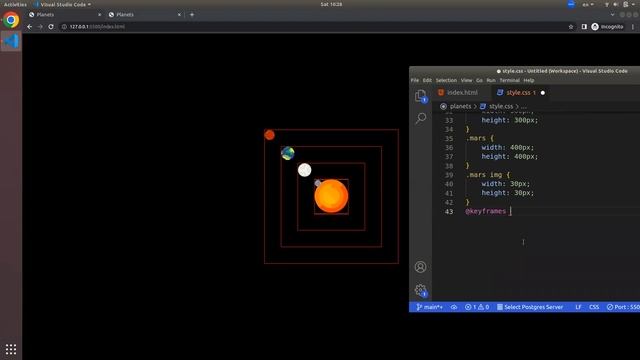
Task: Click the small grey Mercury planet image
Action: 318,183
